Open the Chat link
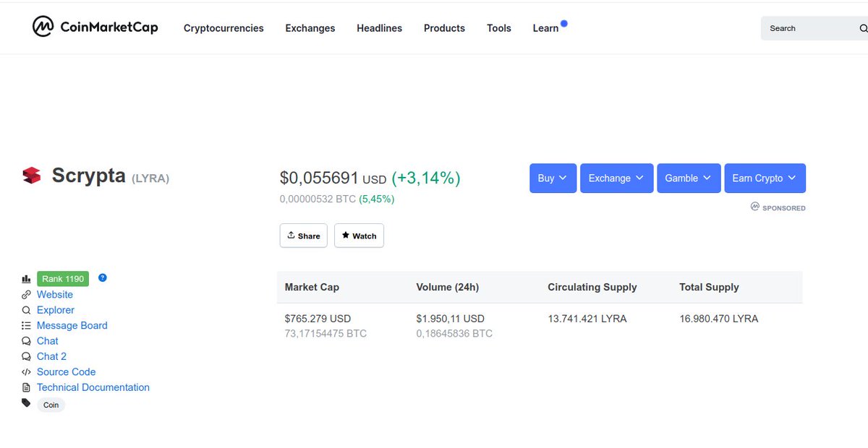Screen dimensions: 868x448 click(48, 341)
